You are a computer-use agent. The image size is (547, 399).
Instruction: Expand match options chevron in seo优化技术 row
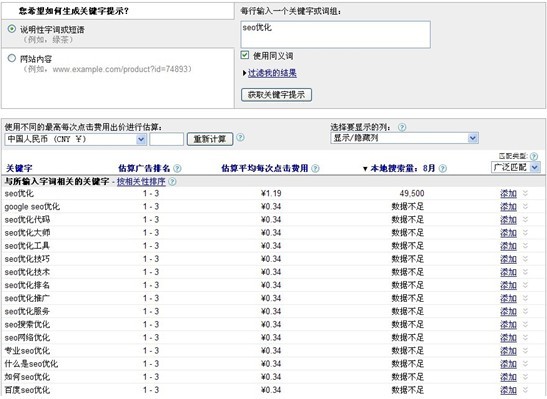coord(525,272)
